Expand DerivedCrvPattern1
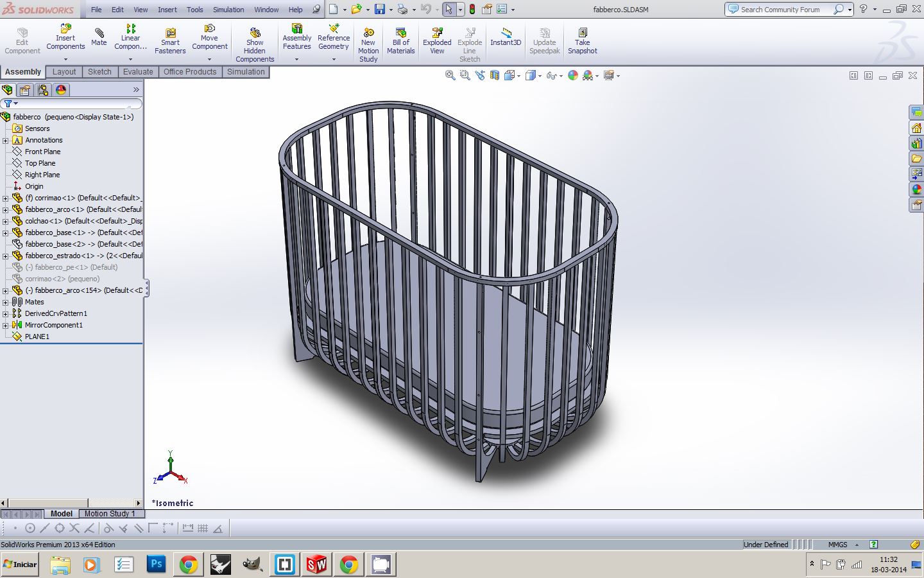The width and height of the screenshot is (924, 578). (6, 313)
